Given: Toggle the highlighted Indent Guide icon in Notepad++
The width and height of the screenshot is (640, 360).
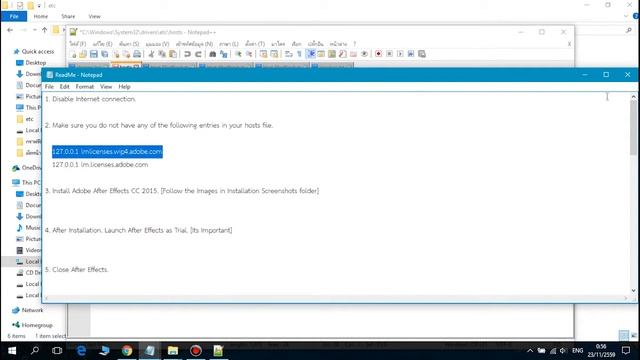Looking at the screenshot, I should [311, 54].
